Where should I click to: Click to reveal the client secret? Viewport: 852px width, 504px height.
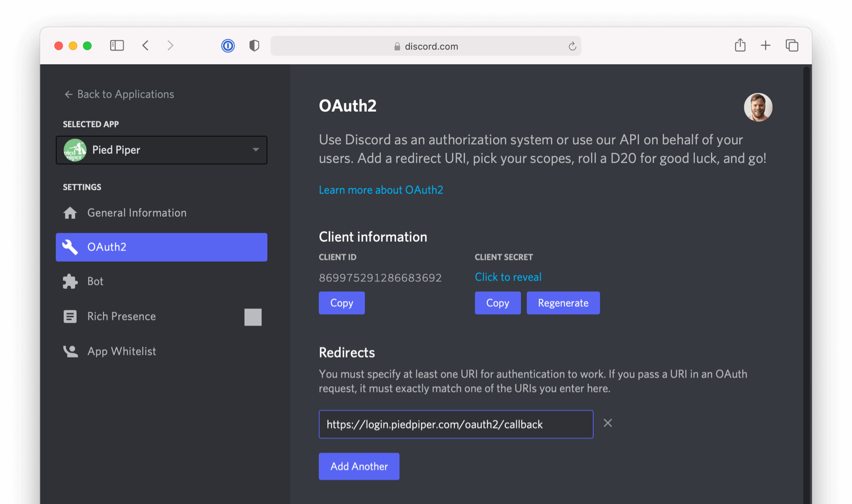508,277
